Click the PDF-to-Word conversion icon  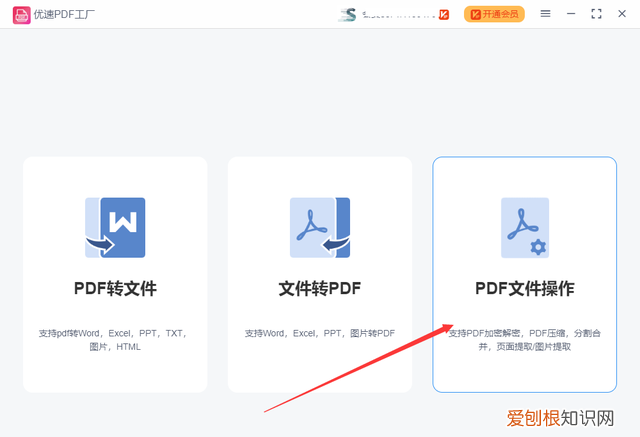[115, 228]
